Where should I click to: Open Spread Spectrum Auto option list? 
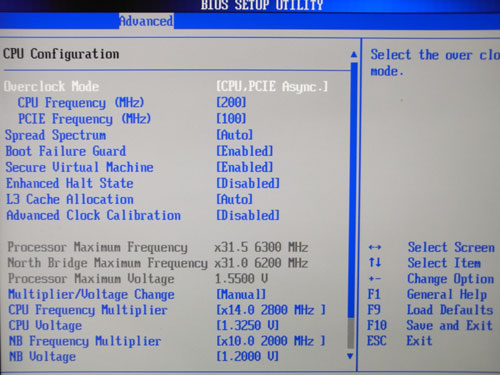[x=235, y=135]
